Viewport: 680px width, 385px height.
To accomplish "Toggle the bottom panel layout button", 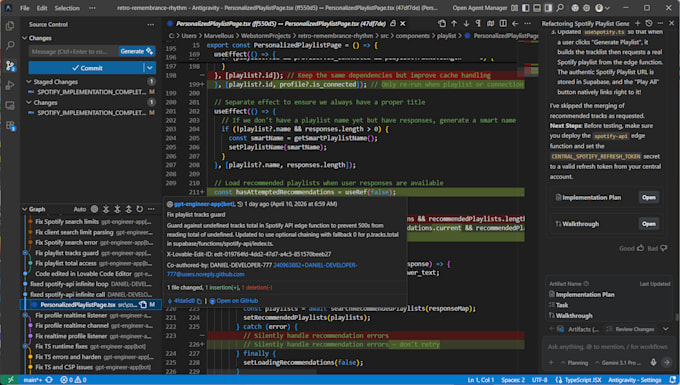I will 537,8.
